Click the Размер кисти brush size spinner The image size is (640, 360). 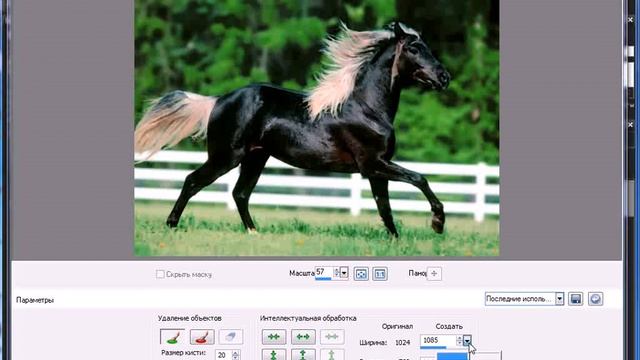235,355
